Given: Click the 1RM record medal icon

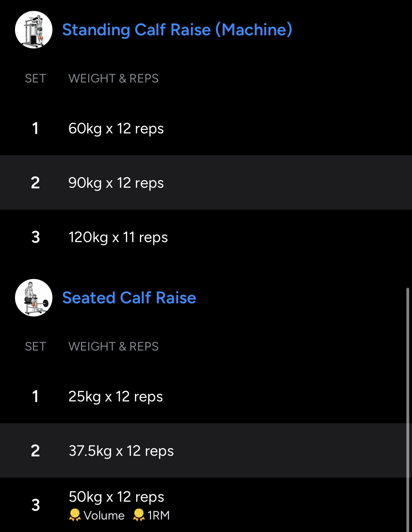Looking at the screenshot, I should 139,515.
